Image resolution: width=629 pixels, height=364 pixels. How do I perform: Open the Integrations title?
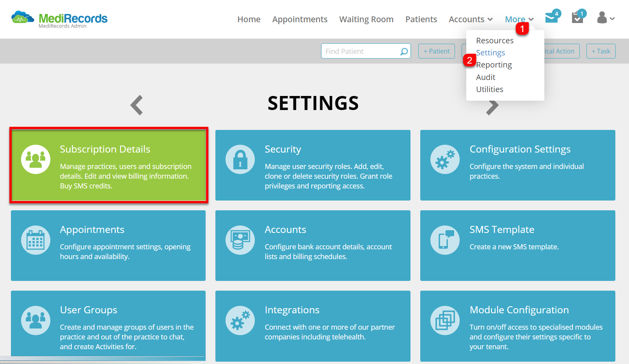tap(292, 310)
